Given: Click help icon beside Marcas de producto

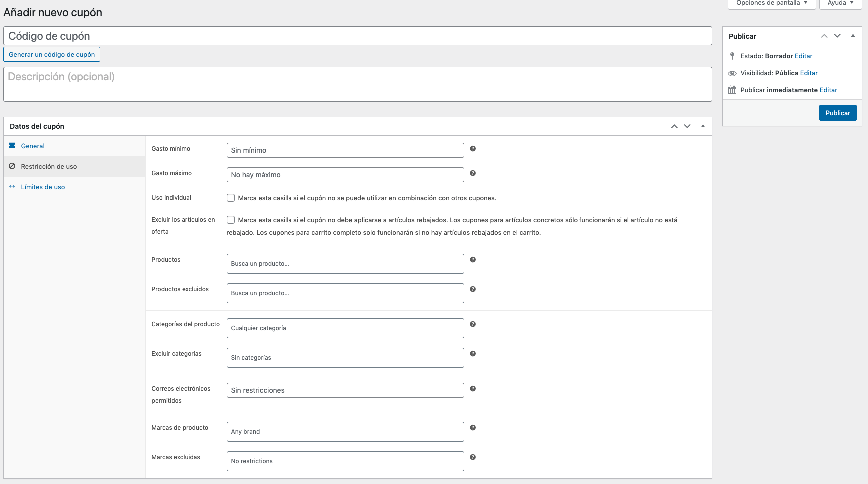Looking at the screenshot, I should pyautogui.click(x=473, y=428).
